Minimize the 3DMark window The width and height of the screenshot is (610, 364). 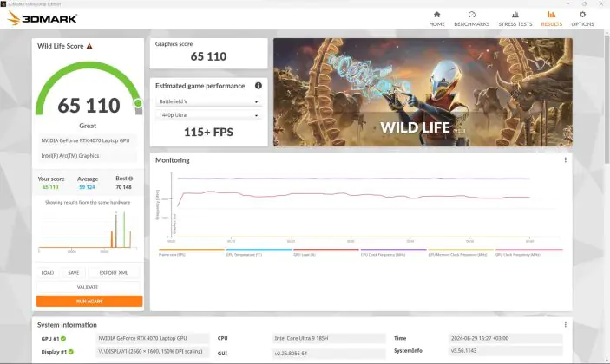[568, 3]
